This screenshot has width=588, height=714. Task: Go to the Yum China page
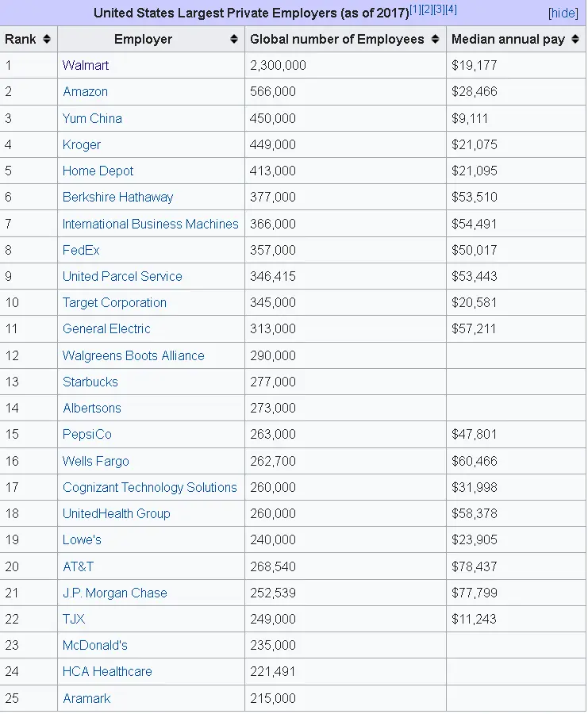tap(92, 118)
